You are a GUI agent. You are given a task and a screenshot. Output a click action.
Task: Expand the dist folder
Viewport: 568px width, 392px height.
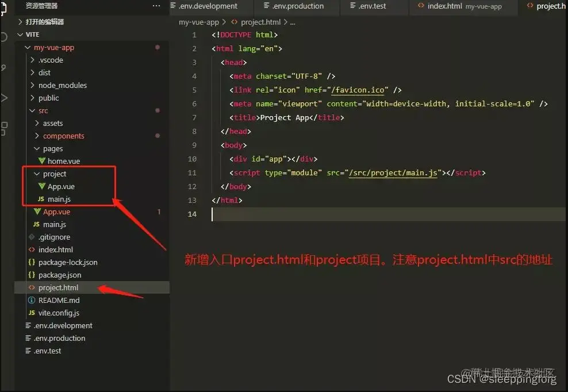pos(32,72)
